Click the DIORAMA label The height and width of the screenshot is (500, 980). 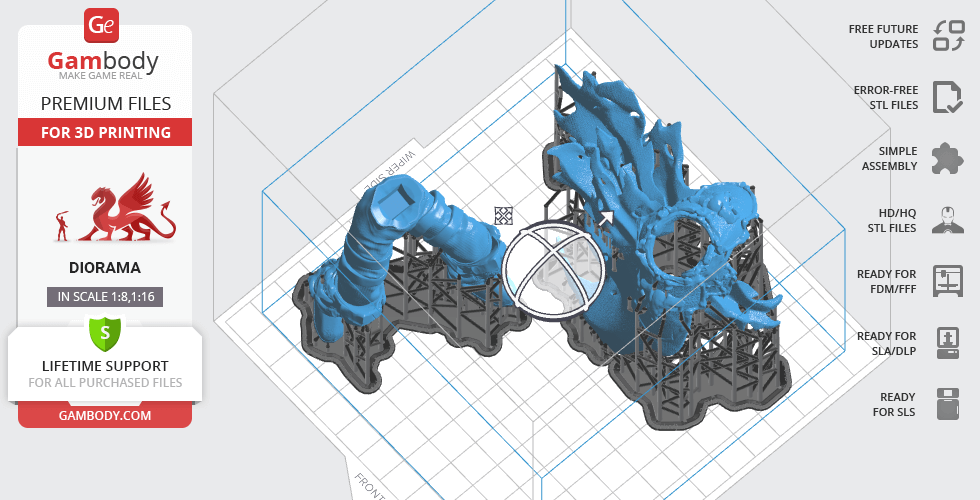(x=105, y=268)
